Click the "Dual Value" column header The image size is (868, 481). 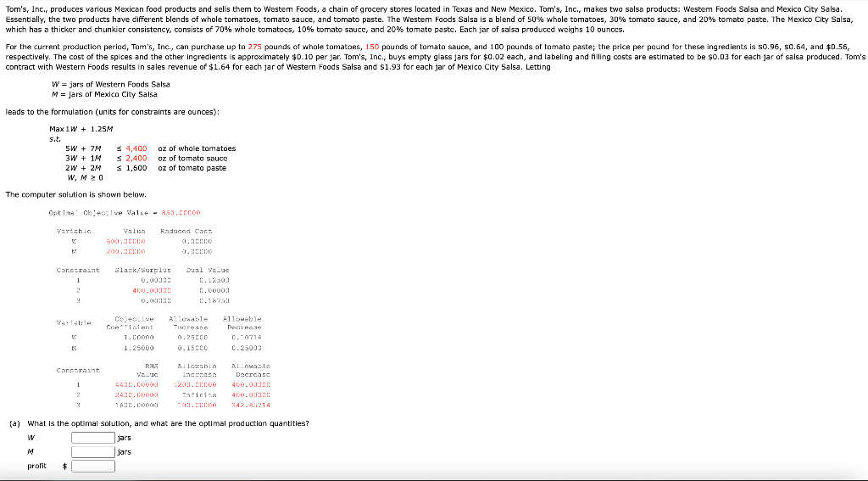209,271
